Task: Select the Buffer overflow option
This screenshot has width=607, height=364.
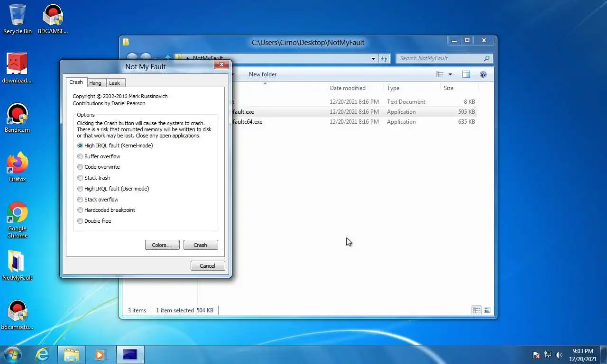Action: (x=99, y=156)
